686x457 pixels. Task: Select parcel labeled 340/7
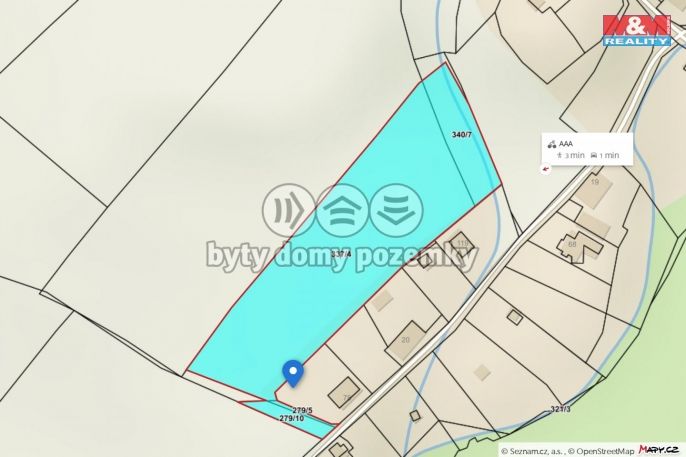click(462, 135)
